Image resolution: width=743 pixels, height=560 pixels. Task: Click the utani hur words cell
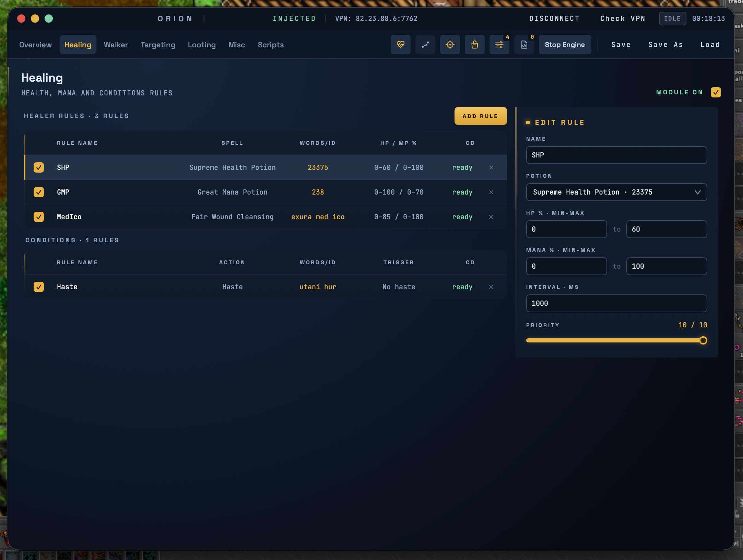[318, 287]
